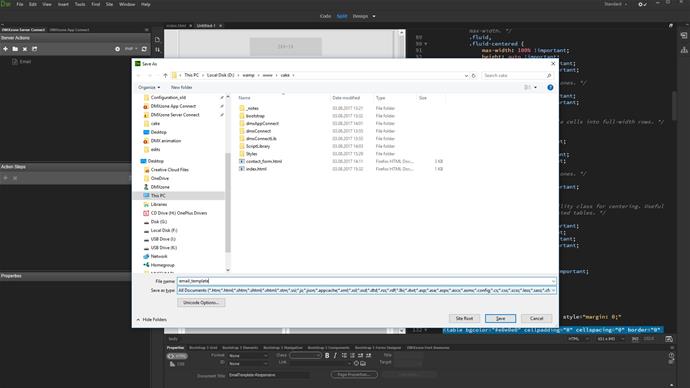Click the Cancel button

pos(536,318)
